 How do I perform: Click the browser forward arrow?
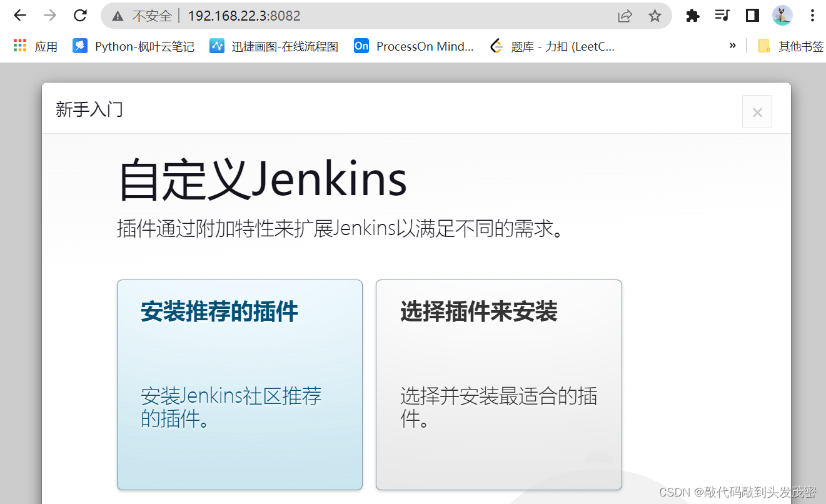(x=50, y=16)
